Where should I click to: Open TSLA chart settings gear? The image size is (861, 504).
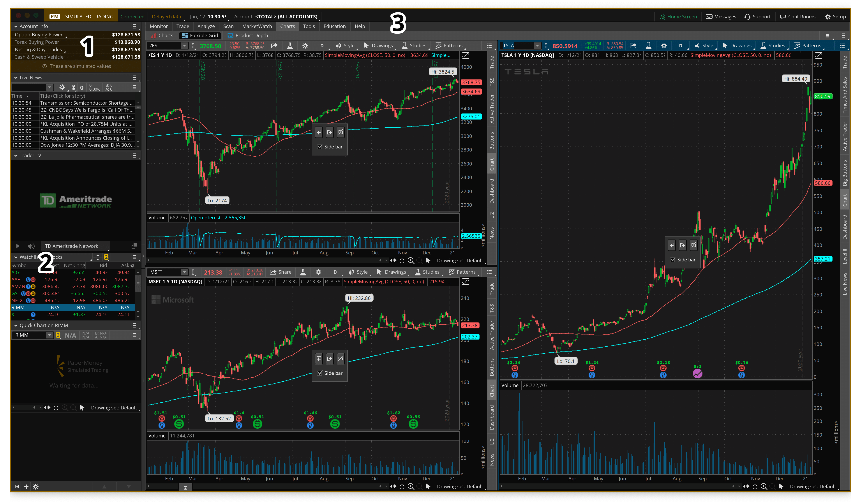663,46
